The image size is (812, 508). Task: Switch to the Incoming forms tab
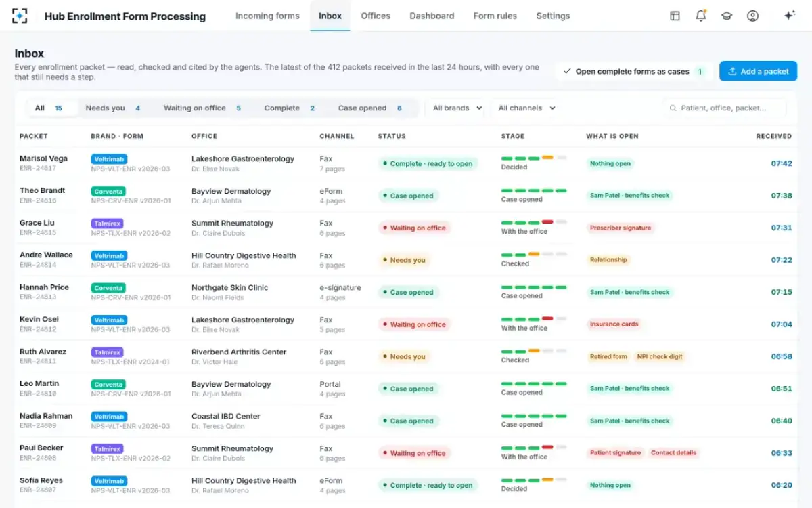point(267,16)
